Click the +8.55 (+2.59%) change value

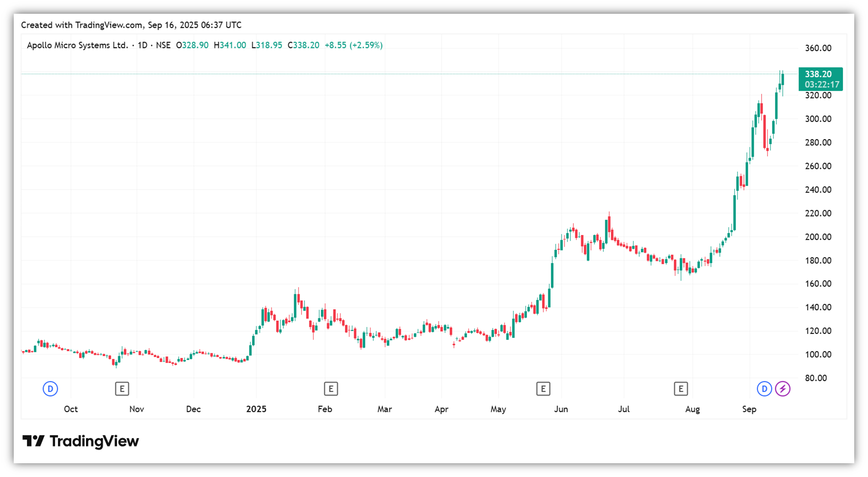click(353, 45)
